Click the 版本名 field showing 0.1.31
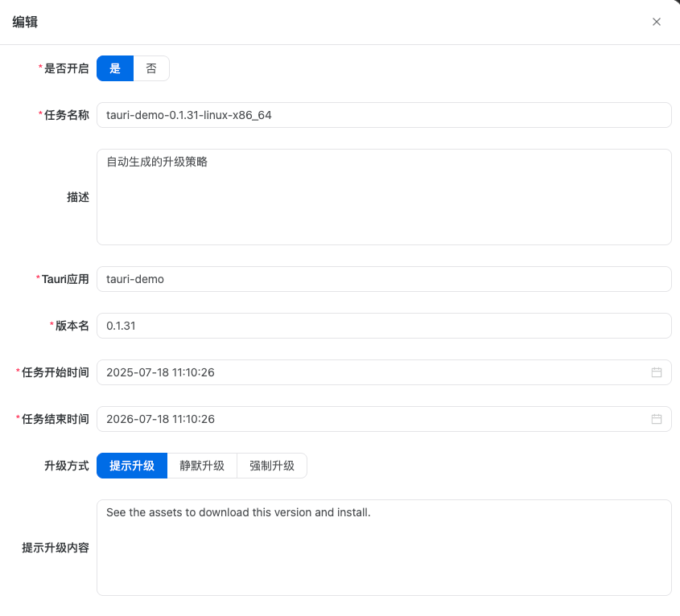Image resolution: width=680 pixels, height=616 pixels. 384,326
